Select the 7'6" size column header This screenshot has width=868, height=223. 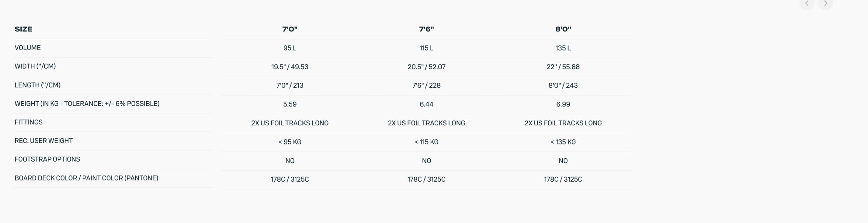(426, 29)
